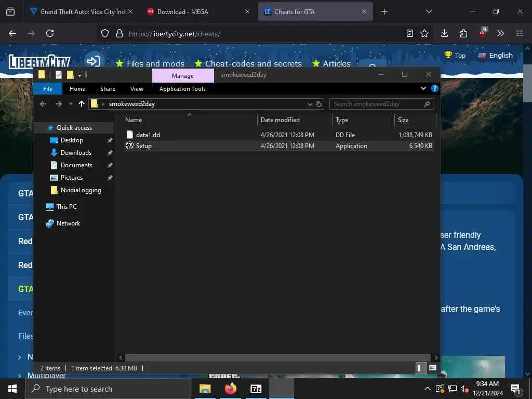Sort files by Type column
Image resolution: width=532 pixels, height=399 pixels.
point(363,120)
